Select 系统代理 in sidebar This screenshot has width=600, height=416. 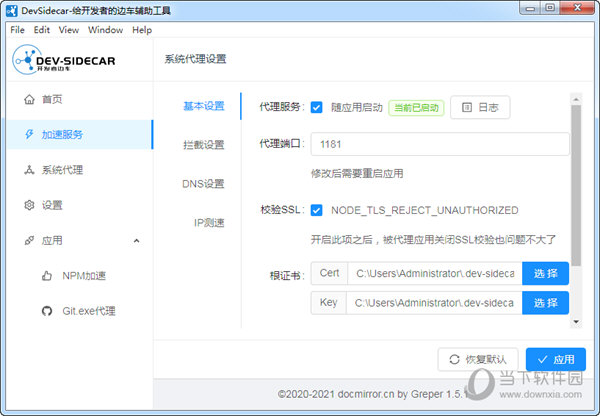point(80,170)
